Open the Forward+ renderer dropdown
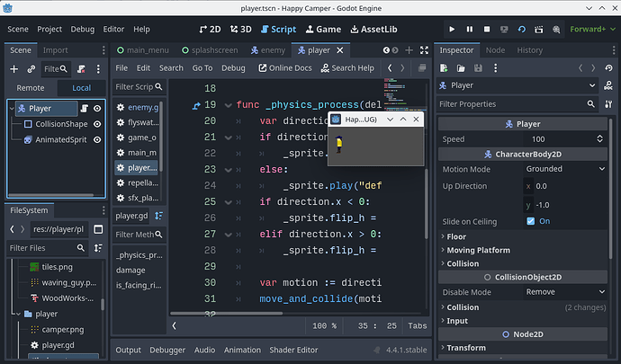 click(x=592, y=30)
